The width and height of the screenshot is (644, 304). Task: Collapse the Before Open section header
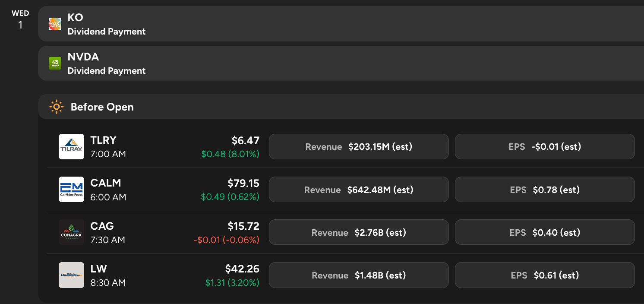[341, 107]
